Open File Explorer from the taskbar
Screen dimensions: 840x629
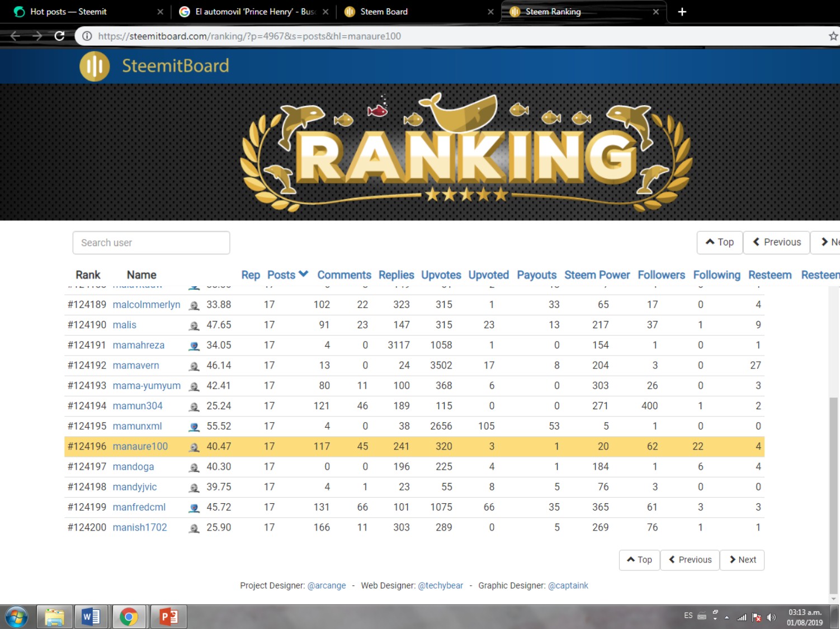click(x=54, y=617)
